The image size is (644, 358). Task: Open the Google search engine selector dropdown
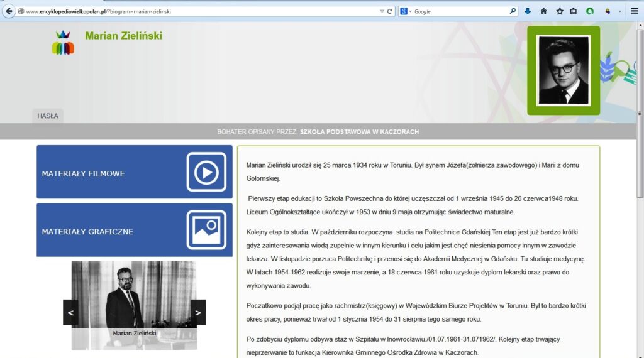406,11
